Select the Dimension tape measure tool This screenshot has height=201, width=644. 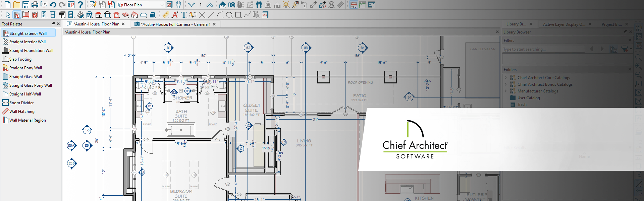coord(166,15)
